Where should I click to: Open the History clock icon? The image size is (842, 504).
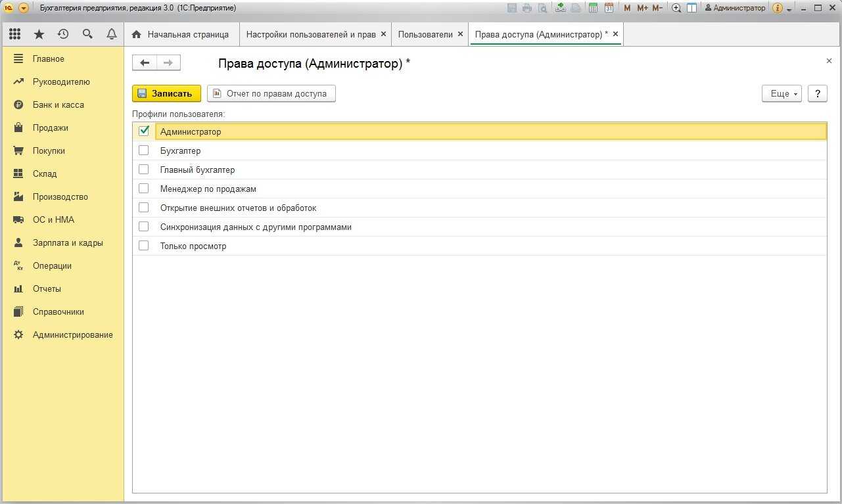63,34
